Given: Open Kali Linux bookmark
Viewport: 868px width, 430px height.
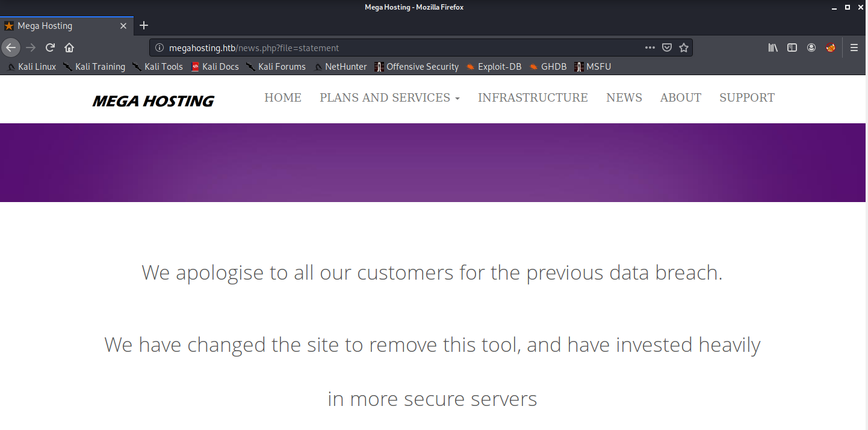Looking at the screenshot, I should tap(31, 67).
